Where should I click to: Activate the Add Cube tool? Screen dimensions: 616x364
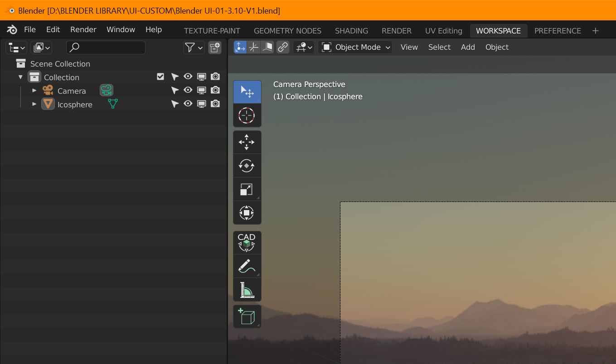pyautogui.click(x=247, y=316)
